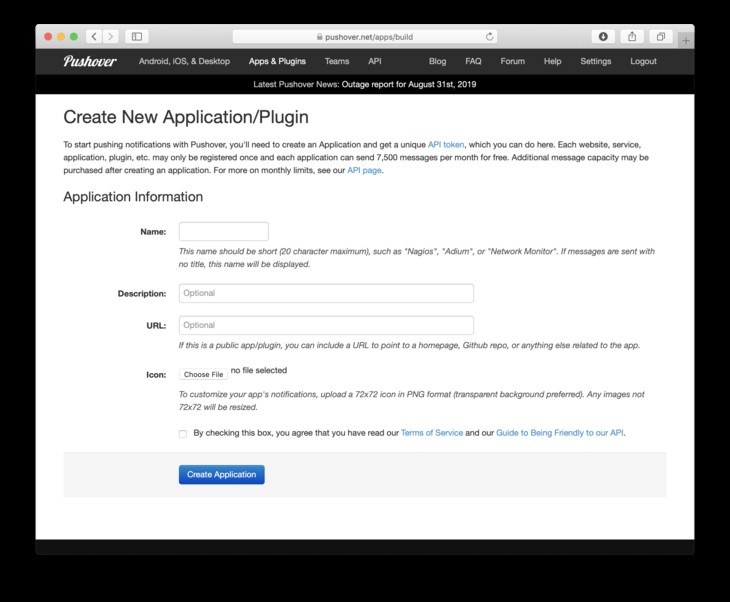Click Logout in the navigation bar

643,61
